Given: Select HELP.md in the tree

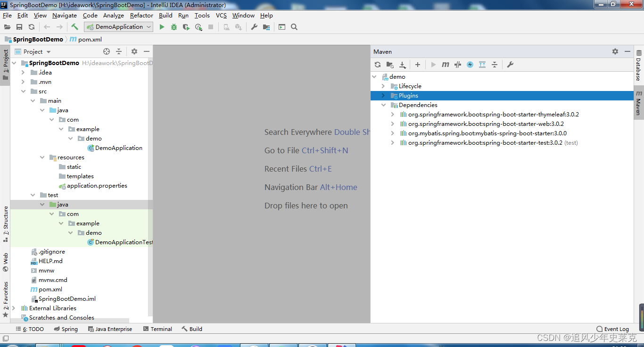Looking at the screenshot, I should coord(50,261).
